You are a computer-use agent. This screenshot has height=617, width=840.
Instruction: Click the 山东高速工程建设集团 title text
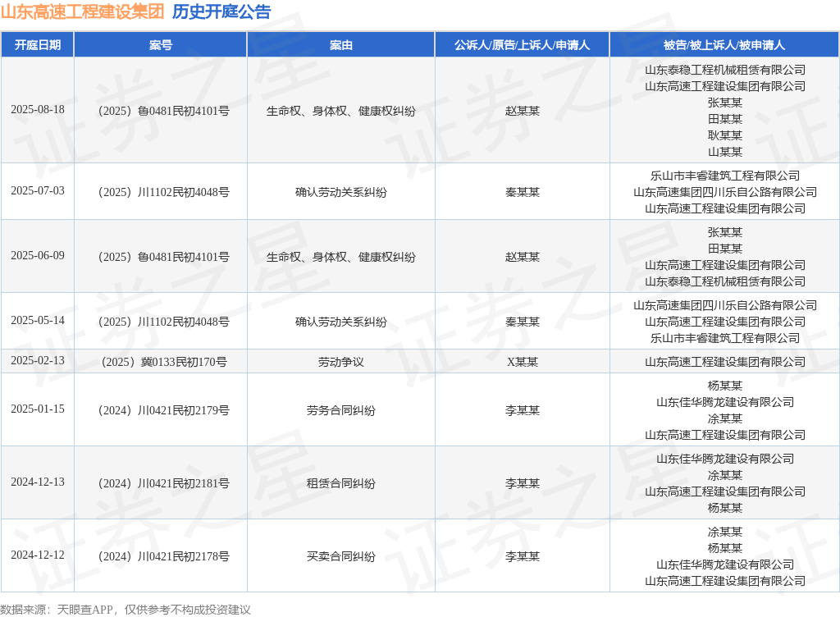pos(83,11)
